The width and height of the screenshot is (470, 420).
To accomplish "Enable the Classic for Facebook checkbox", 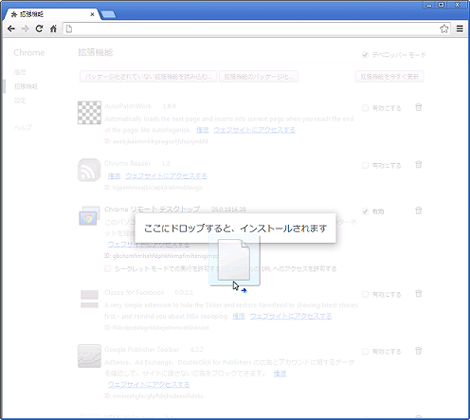I will coord(365,294).
